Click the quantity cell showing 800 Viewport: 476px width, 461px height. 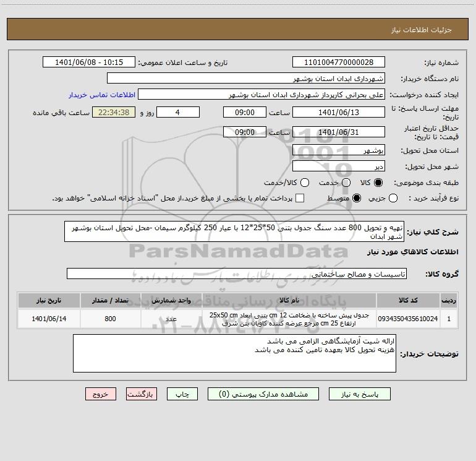110,319
